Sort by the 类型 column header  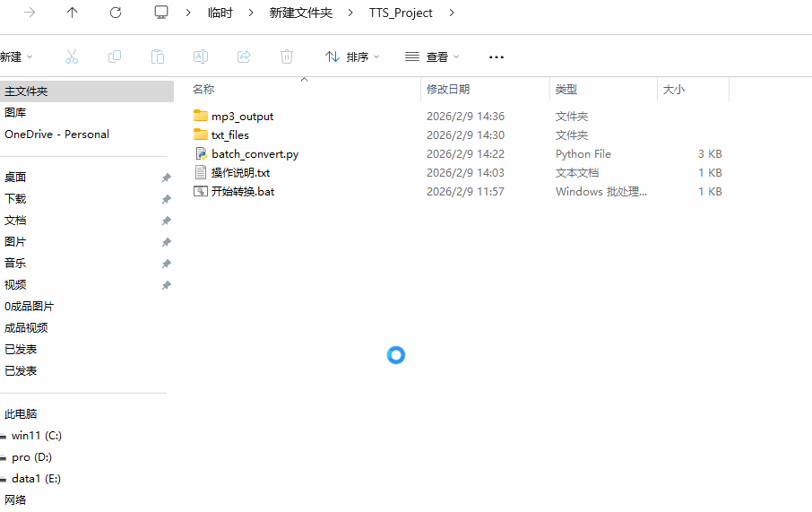coord(566,89)
